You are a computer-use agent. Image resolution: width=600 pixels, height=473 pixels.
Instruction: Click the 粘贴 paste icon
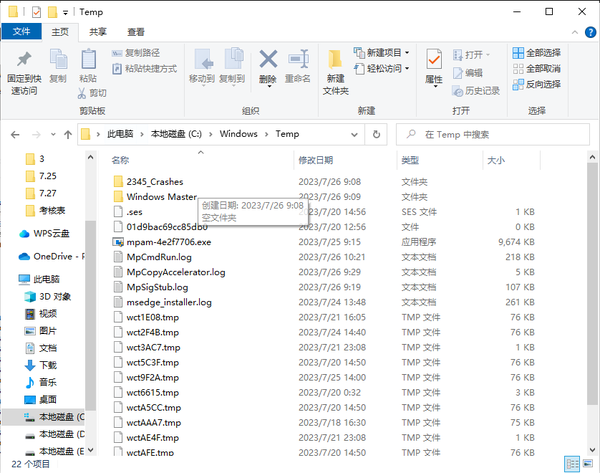coord(88,59)
